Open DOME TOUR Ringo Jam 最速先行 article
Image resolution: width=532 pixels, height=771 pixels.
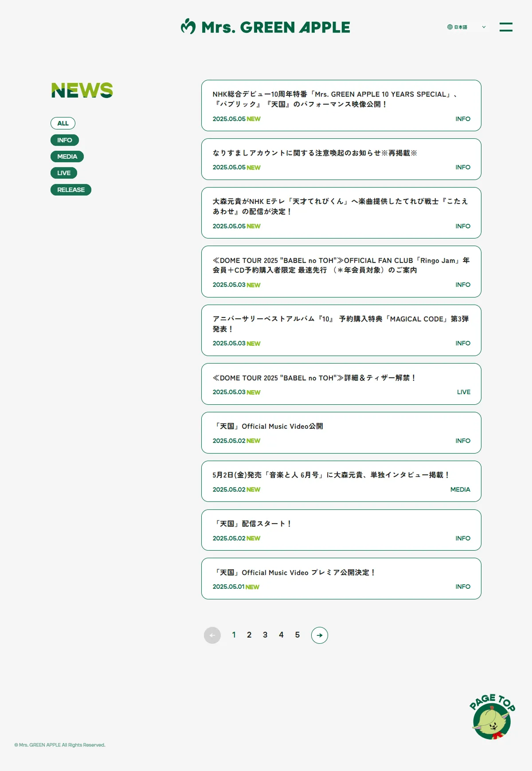(341, 271)
